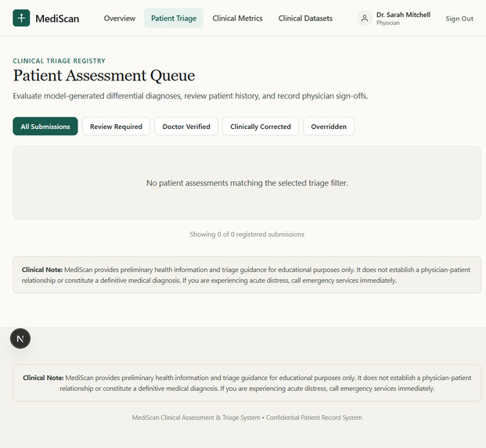This screenshot has height=448, width=486.
Task: Click the upper Clinical Note disclaimer box
Action: 247,275
